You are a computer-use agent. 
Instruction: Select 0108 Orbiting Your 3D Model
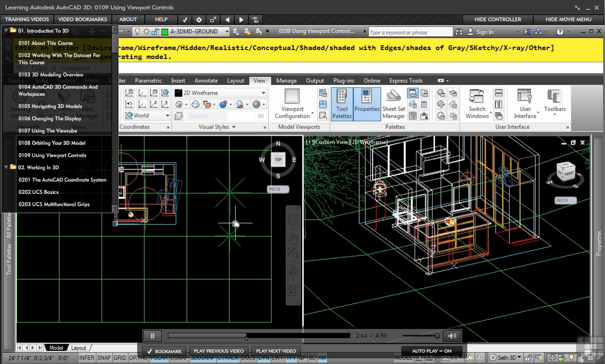click(52, 143)
